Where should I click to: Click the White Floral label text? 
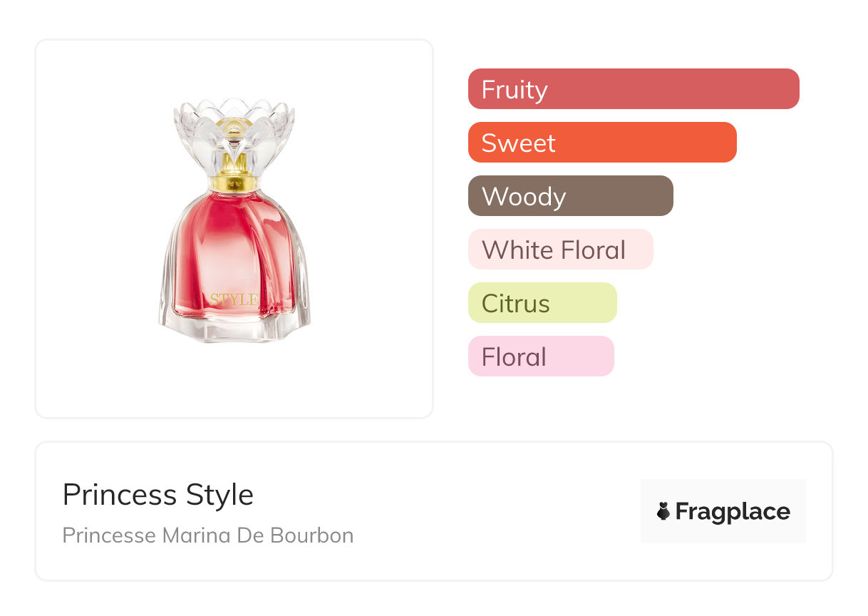tap(554, 250)
